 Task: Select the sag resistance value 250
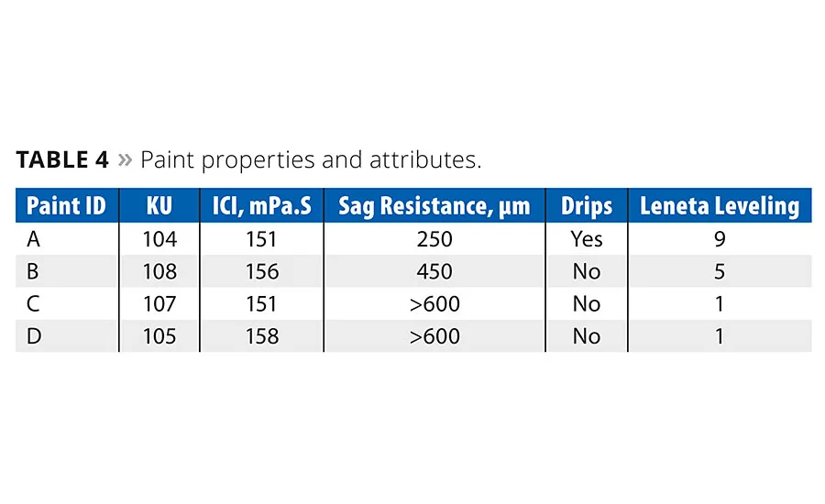pos(434,239)
